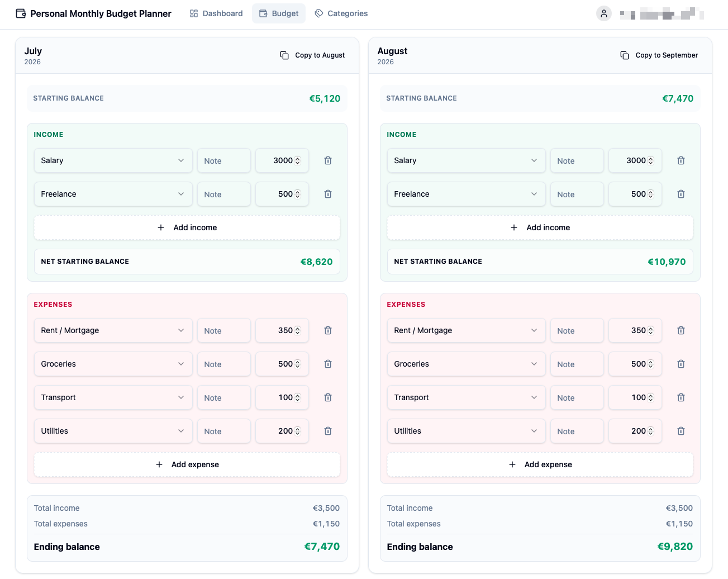Click July net starting balance €8,620
Viewport: 728px width, 579px height.
click(x=316, y=262)
